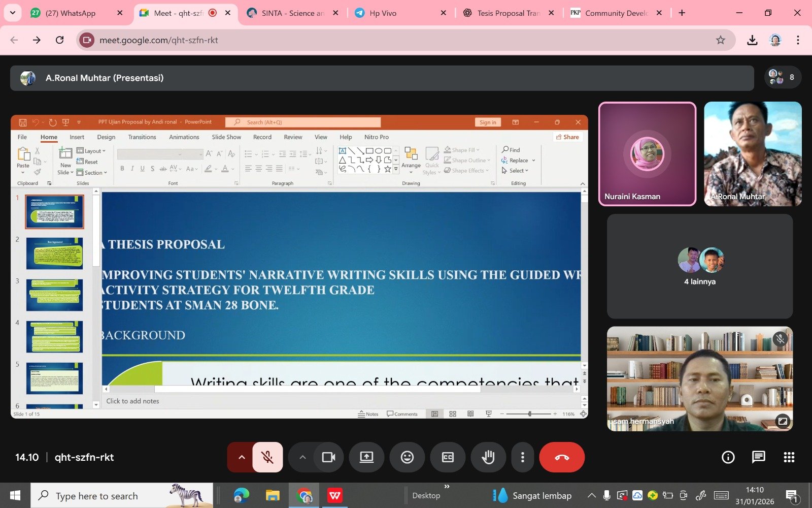Click the PowerPoint zoom slider
The image size is (812, 508).
[529, 414]
